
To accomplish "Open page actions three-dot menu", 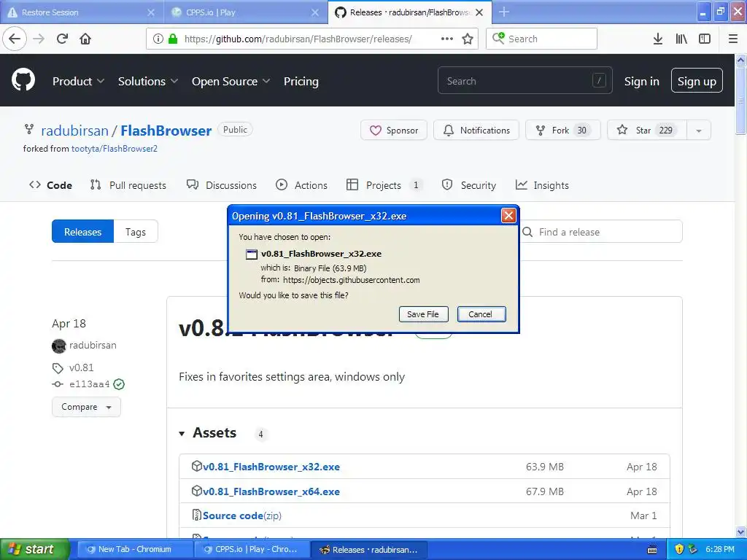I will click(x=447, y=39).
